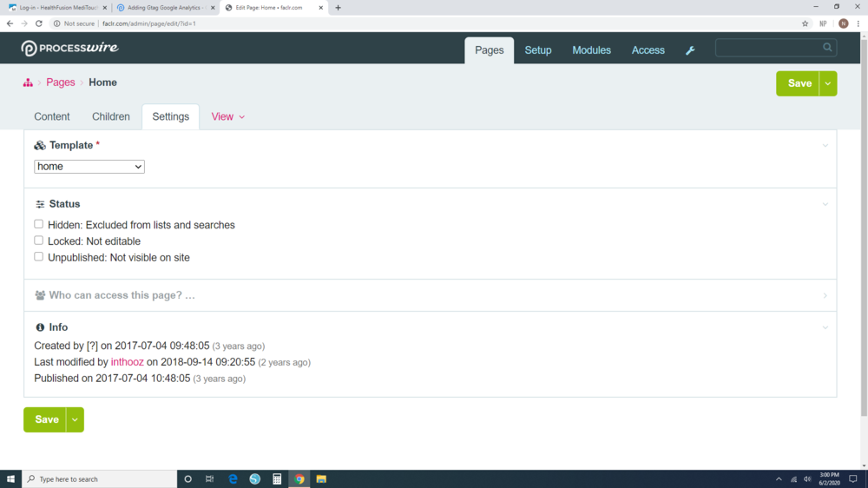This screenshot has height=488, width=868.
Task: Toggle the Unpublished status checkbox
Action: 39,257
